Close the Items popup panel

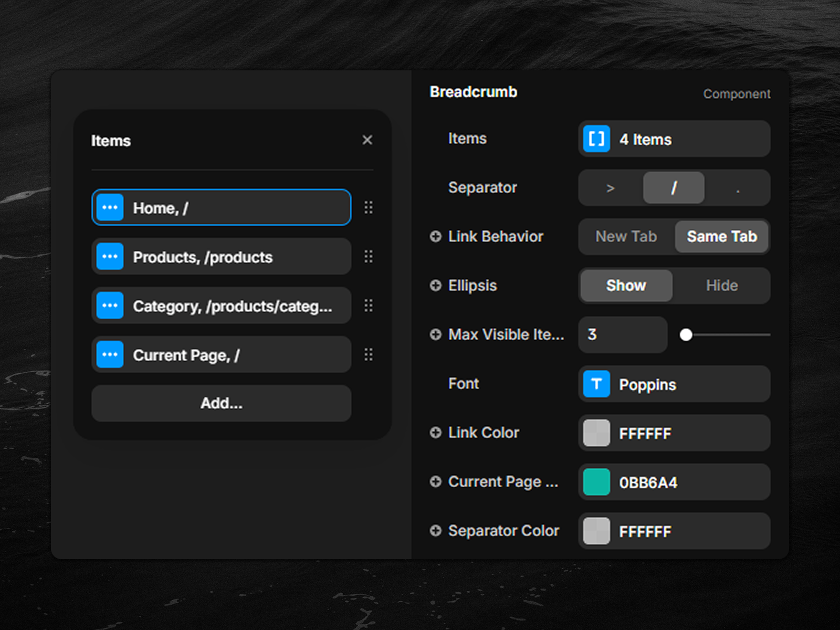tap(367, 140)
